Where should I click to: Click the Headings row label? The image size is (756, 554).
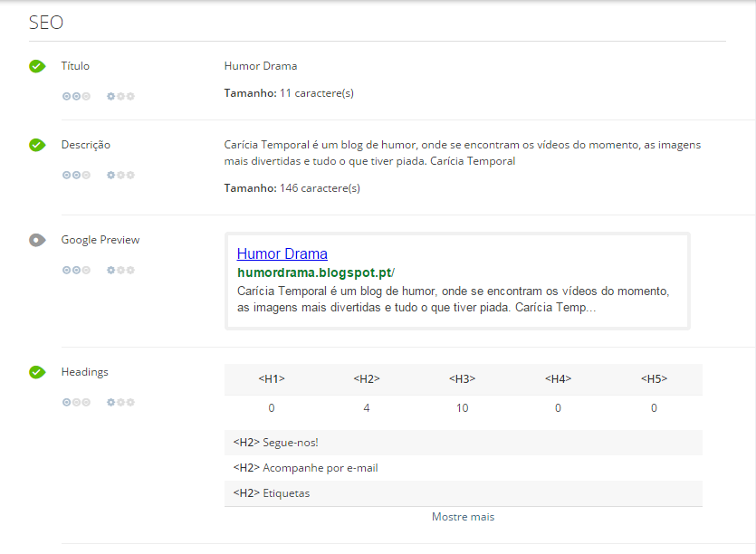85,372
